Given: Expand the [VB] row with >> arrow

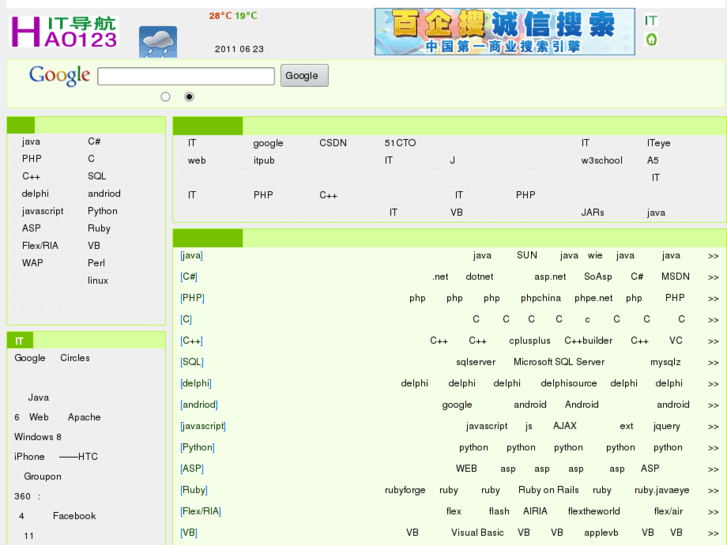Looking at the screenshot, I should 713,533.
